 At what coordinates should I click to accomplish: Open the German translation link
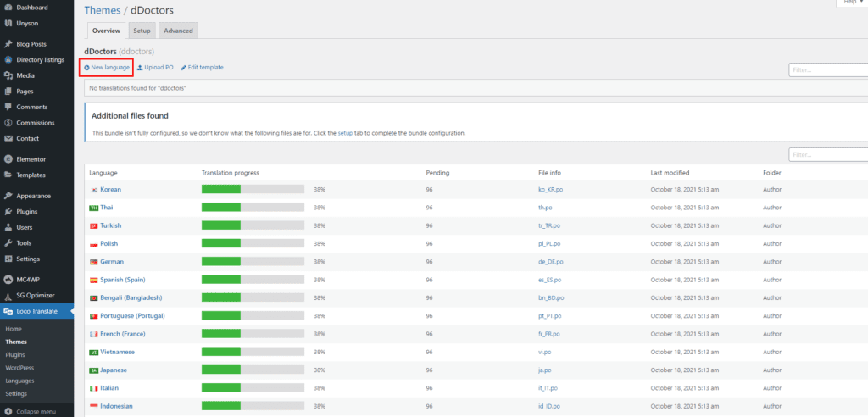[x=112, y=262]
